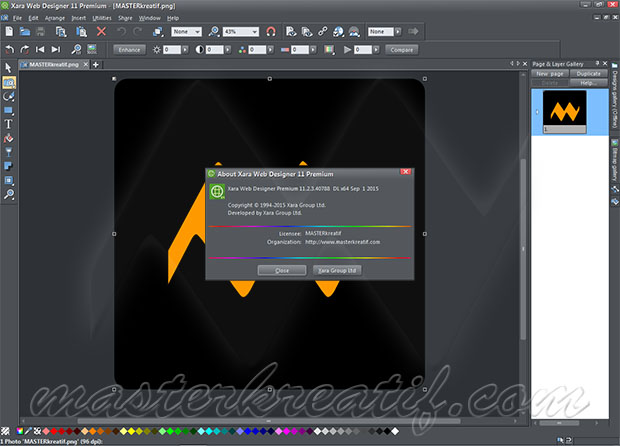The image size is (620, 446).
Task: Click the photo zoom magnifier in photo bar
Action: [x=76, y=49]
